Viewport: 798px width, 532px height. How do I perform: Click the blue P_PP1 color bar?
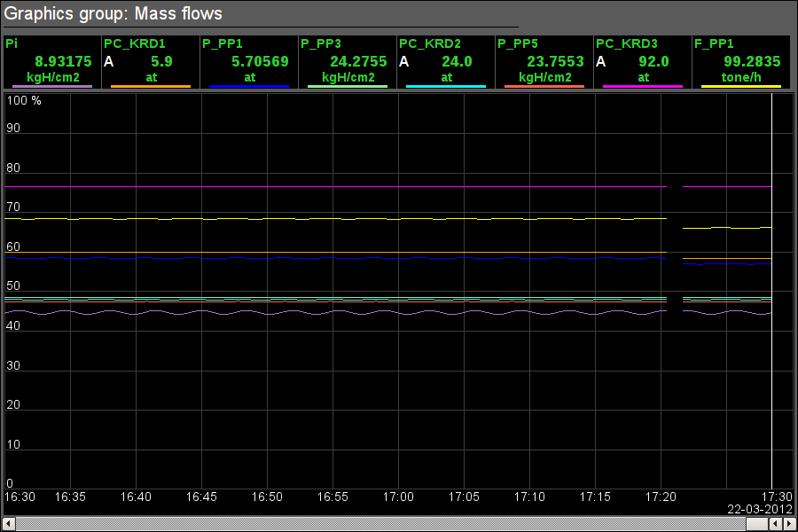(249, 86)
